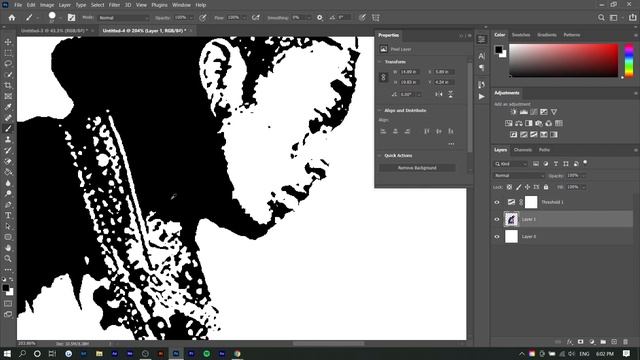Select the Clone Stamp tool
The height and width of the screenshot is (360, 640).
pyautogui.click(x=8, y=140)
